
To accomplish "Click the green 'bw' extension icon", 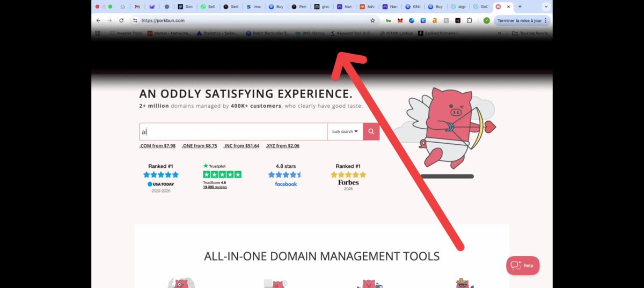I will click(389, 20).
